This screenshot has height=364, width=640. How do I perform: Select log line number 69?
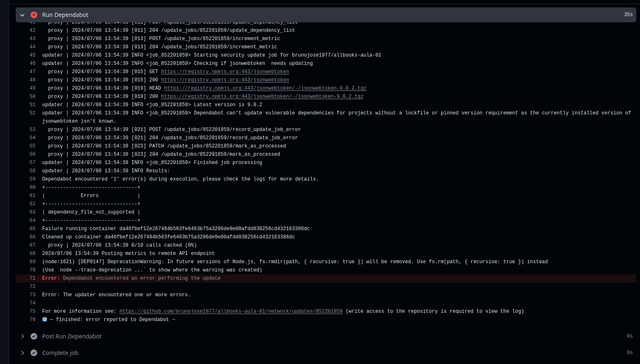point(33,262)
